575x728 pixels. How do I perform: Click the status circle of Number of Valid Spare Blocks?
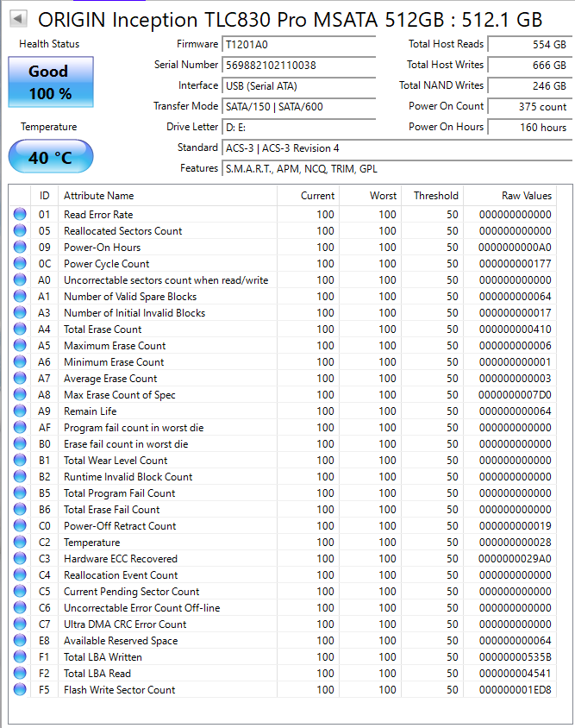click(x=20, y=296)
